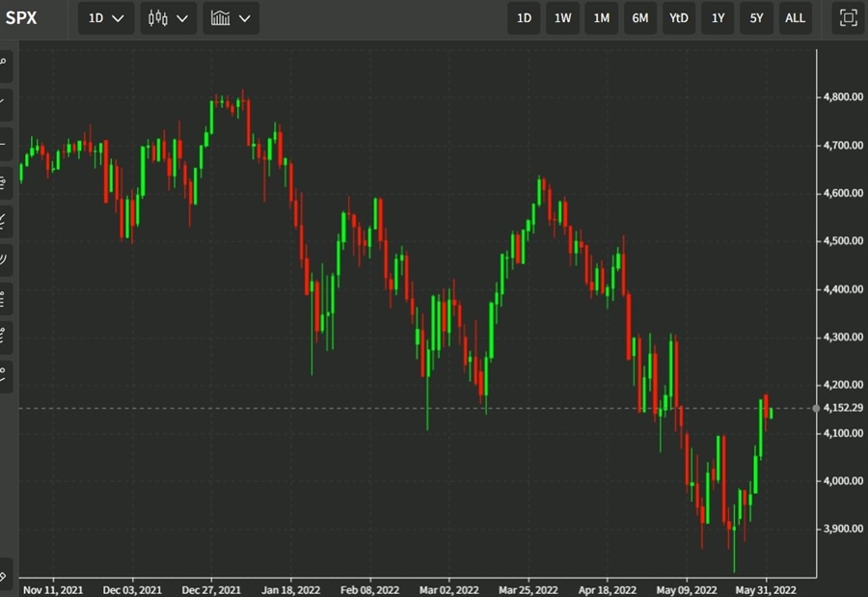Switch range to 1M
Viewport: 868px width, 597px height.
pos(601,18)
